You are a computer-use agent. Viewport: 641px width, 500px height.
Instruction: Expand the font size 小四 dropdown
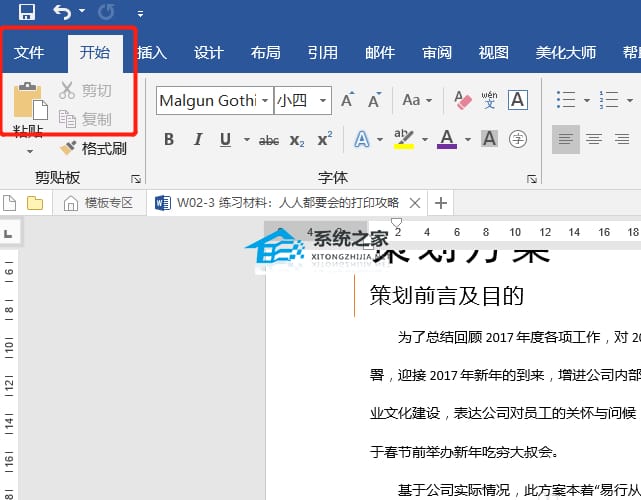(x=323, y=100)
